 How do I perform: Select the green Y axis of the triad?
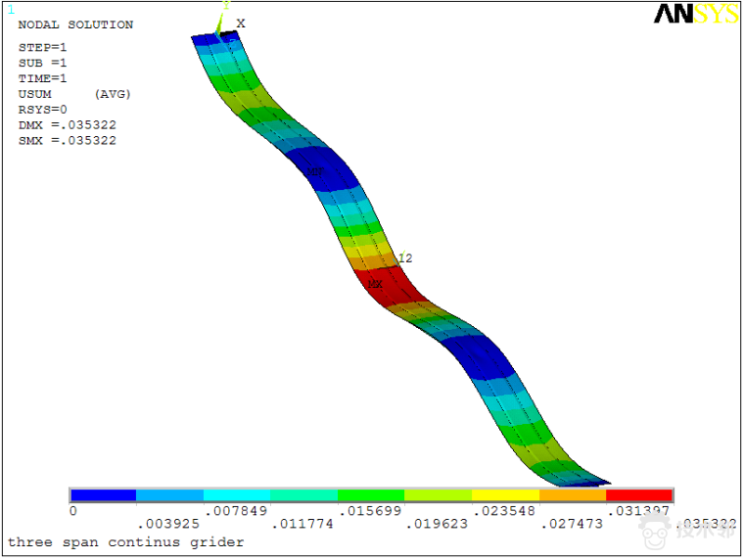click(x=221, y=20)
